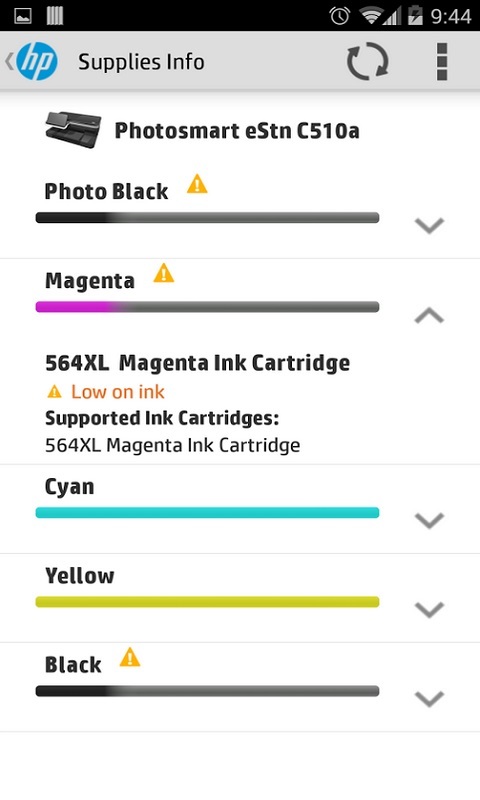Expand the Cyan cartridge details
This screenshot has width=480, height=800.
[430, 520]
